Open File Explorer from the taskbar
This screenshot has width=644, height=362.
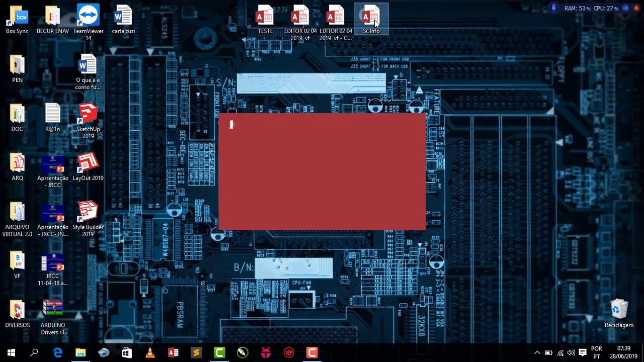pyautogui.click(x=80, y=353)
